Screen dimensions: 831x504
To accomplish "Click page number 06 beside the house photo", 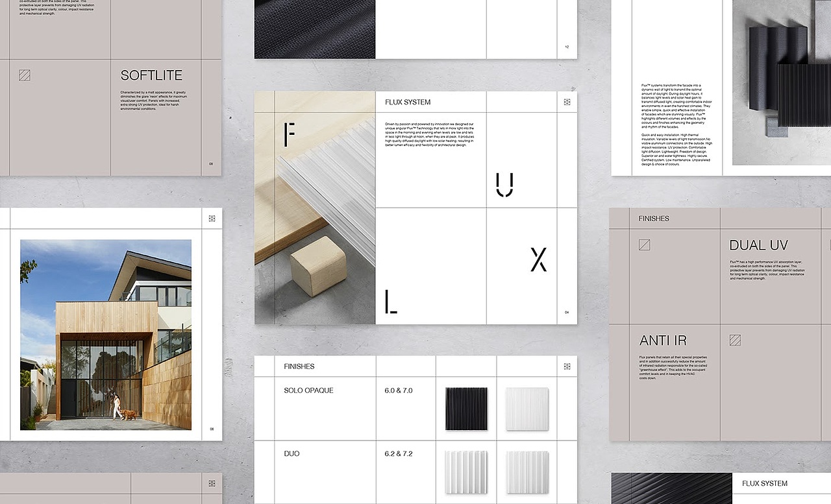I will click(x=212, y=429).
